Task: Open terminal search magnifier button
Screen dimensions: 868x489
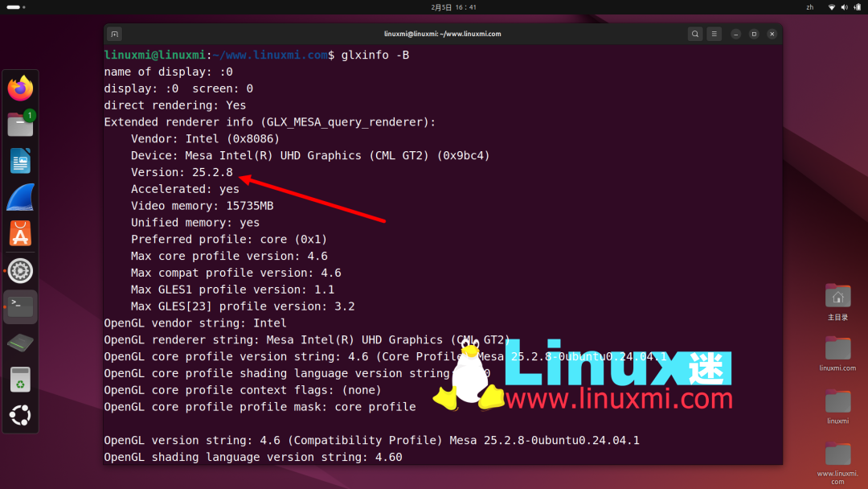Action: coord(694,34)
